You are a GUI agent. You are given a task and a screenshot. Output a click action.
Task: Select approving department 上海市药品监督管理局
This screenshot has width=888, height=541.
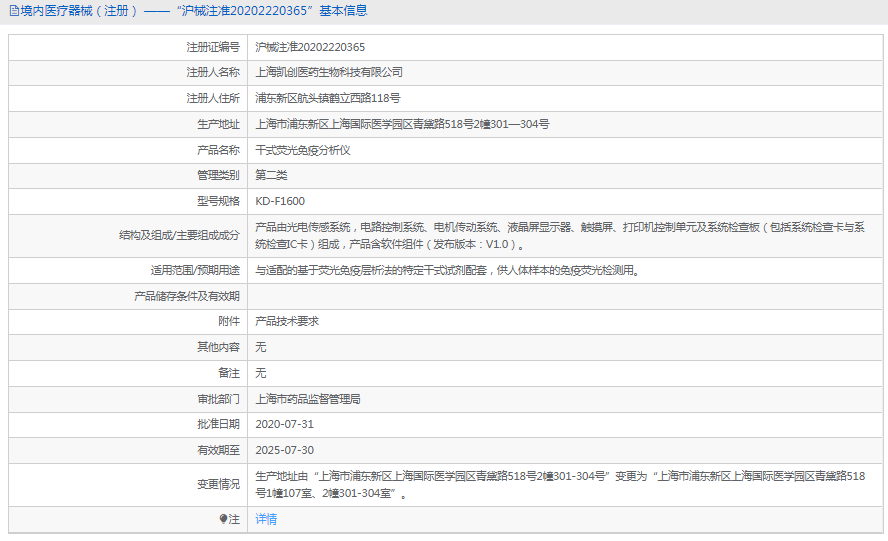click(x=308, y=399)
